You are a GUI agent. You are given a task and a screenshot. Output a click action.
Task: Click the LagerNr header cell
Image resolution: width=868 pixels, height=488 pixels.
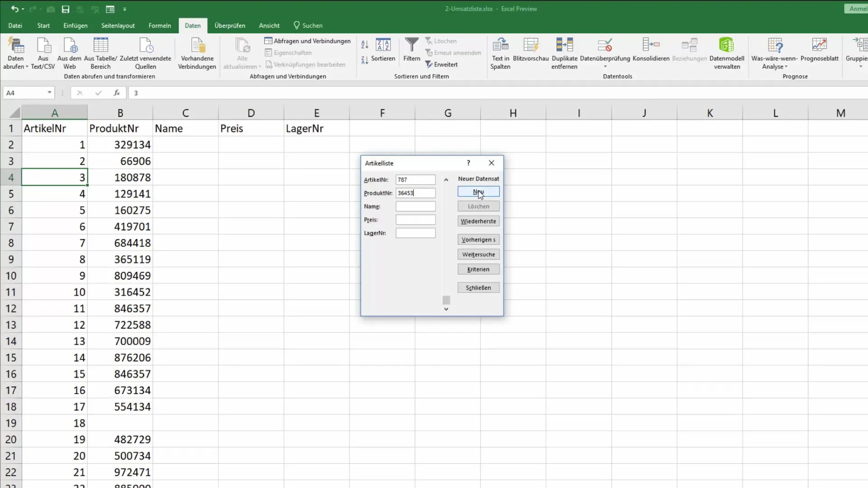(x=316, y=128)
